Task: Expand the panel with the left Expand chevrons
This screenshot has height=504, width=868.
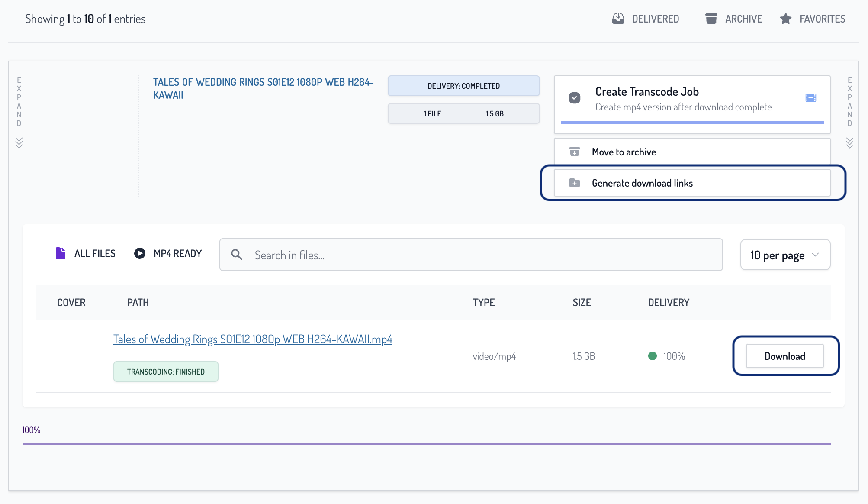Action: tap(19, 142)
